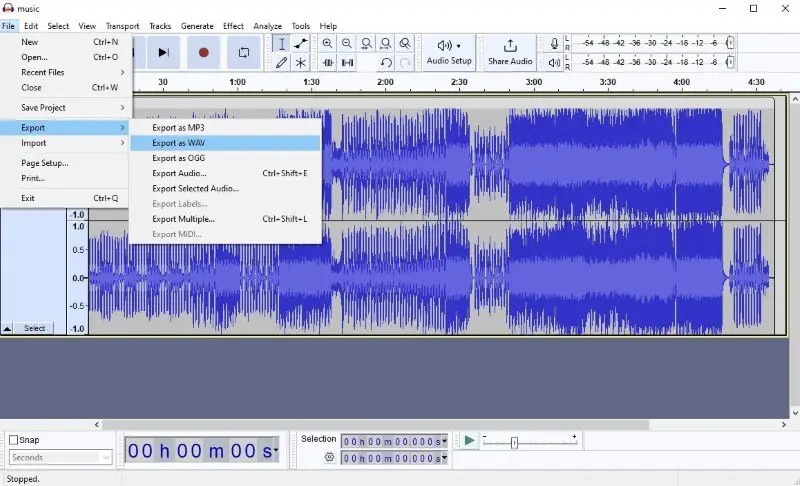Click the speaker playback meter icon
Screen dimensions: 800x486
click(x=554, y=63)
